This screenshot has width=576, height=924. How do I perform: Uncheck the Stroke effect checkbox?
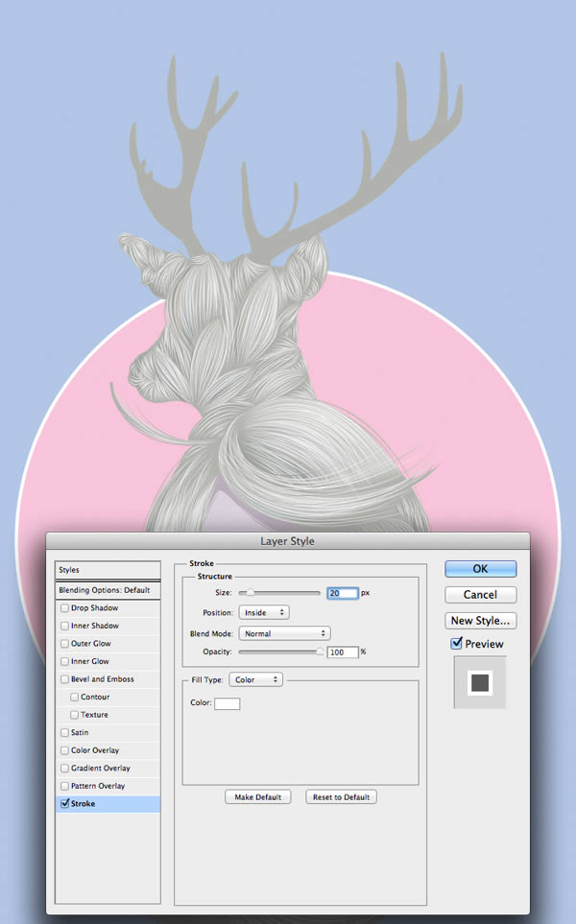[x=65, y=803]
